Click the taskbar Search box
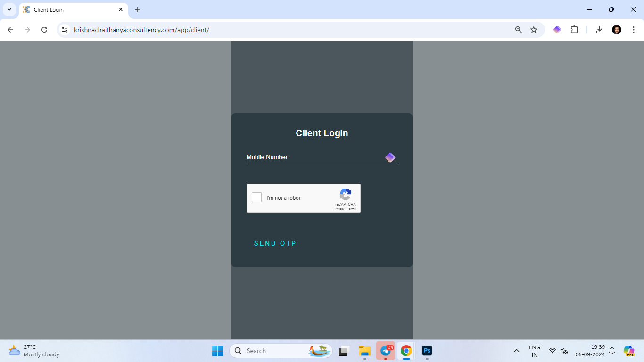This screenshot has width=644, height=362. click(281, 351)
